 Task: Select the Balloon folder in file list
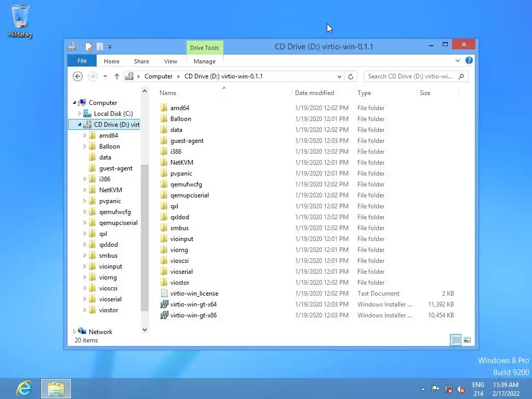click(180, 119)
